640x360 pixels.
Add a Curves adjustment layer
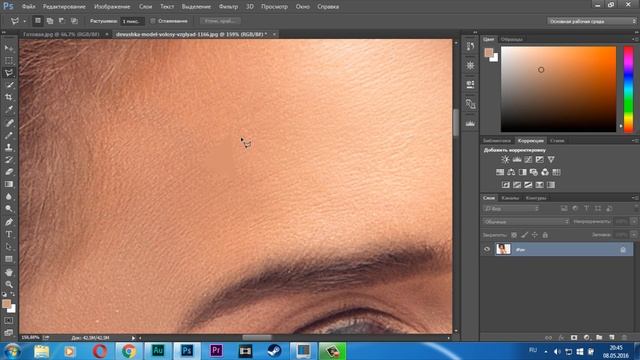528,160
